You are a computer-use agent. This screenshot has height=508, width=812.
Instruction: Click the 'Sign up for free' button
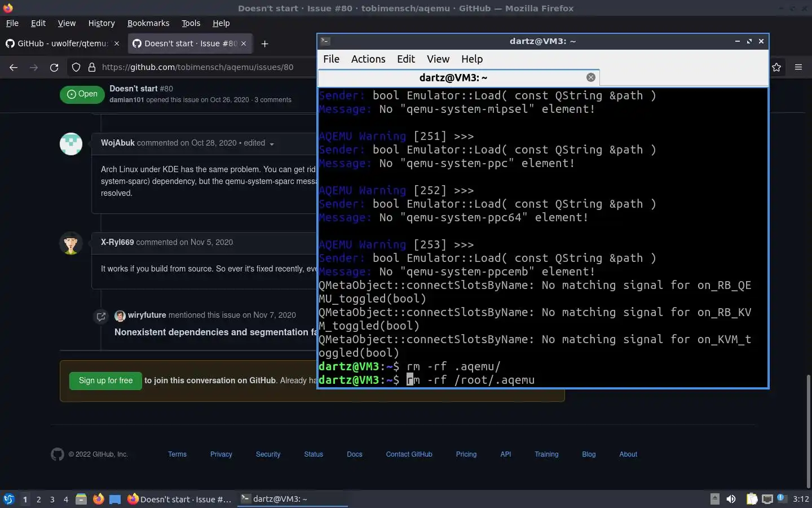click(x=105, y=380)
